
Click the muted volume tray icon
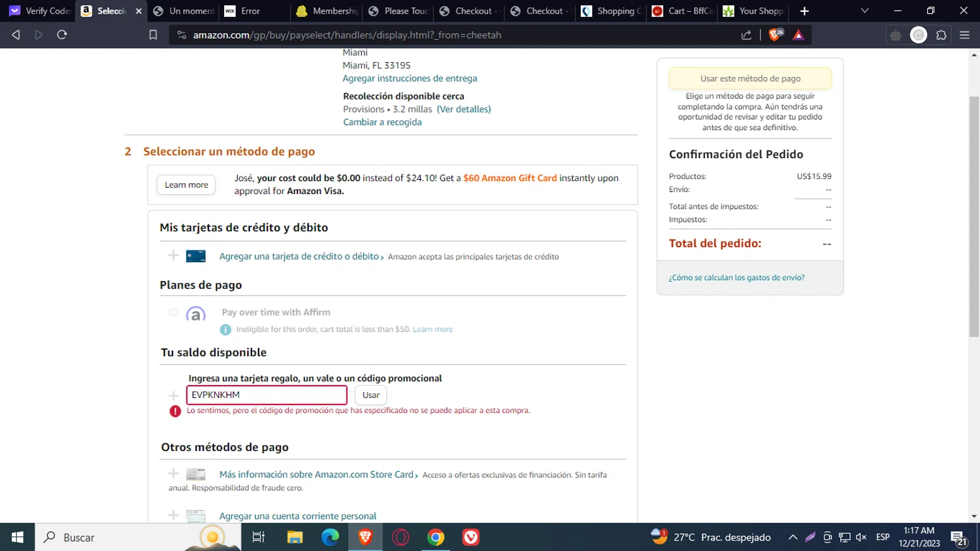[x=861, y=537]
